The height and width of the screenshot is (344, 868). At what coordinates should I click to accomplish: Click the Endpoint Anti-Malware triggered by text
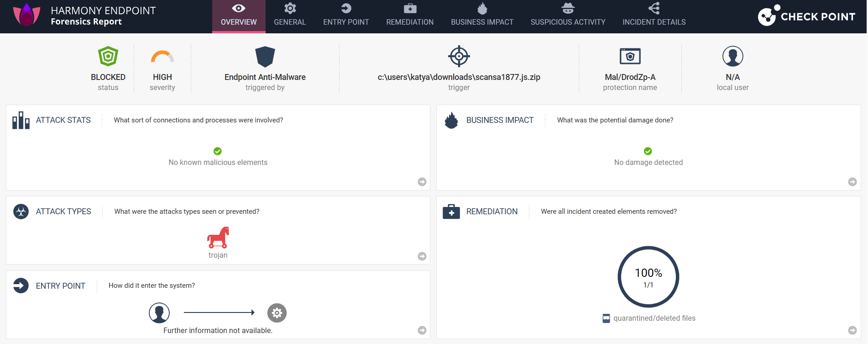click(x=265, y=77)
